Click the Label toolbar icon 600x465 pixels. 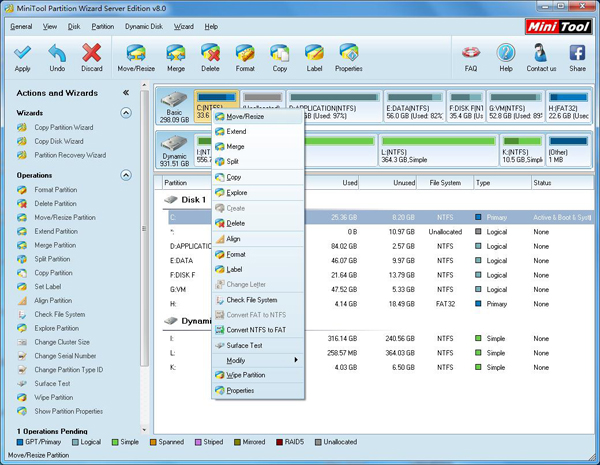click(x=314, y=53)
